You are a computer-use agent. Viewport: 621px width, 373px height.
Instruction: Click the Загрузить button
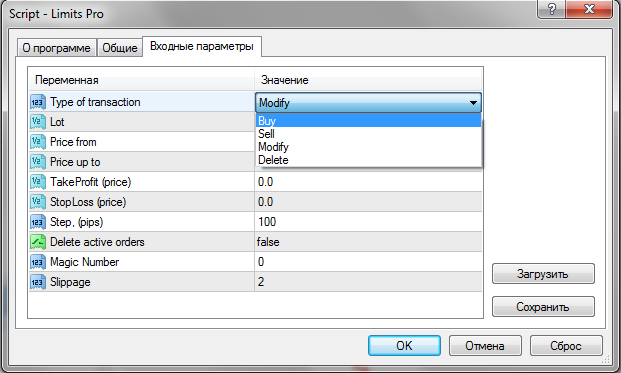tap(543, 274)
